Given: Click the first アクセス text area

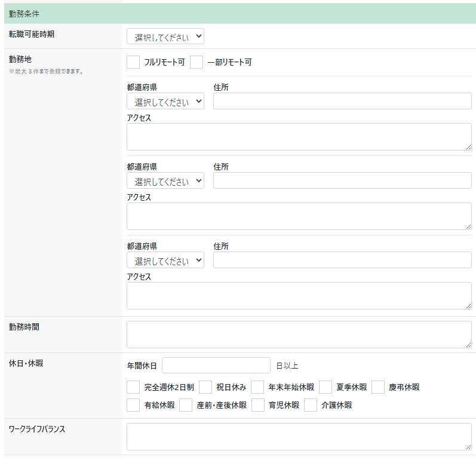Looking at the screenshot, I should click(x=299, y=137).
